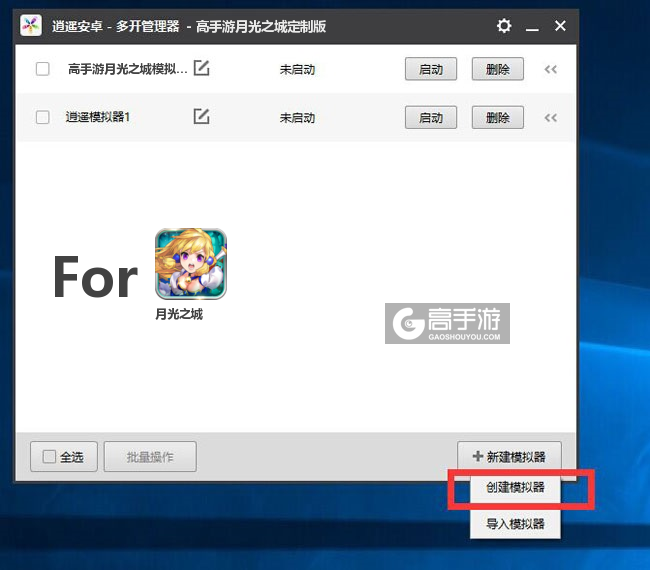Click the 月光之城 game icon
Image resolution: width=650 pixels, height=570 pixels.
[190, 264]
